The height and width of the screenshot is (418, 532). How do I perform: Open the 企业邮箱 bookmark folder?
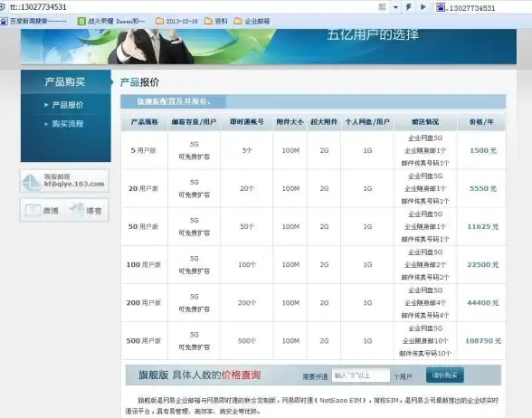pos(252,21)
